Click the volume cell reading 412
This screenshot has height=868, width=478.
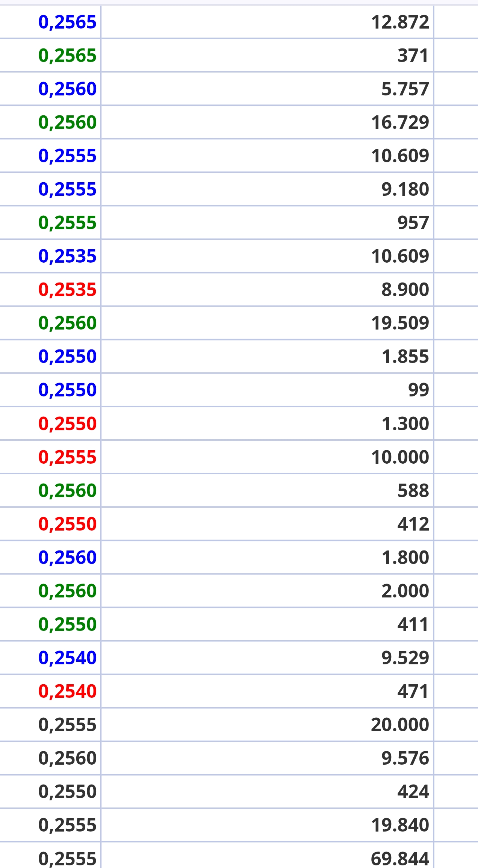pyautogui.click(x=413, y=524)
